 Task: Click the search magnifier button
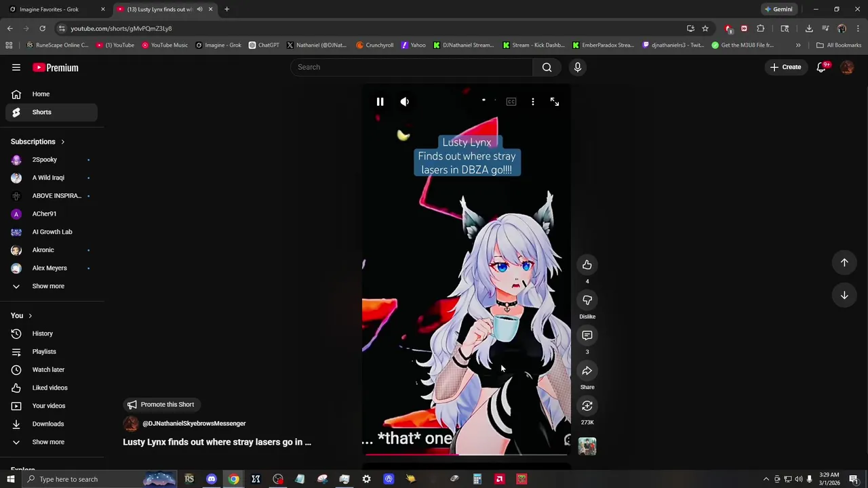547,67
